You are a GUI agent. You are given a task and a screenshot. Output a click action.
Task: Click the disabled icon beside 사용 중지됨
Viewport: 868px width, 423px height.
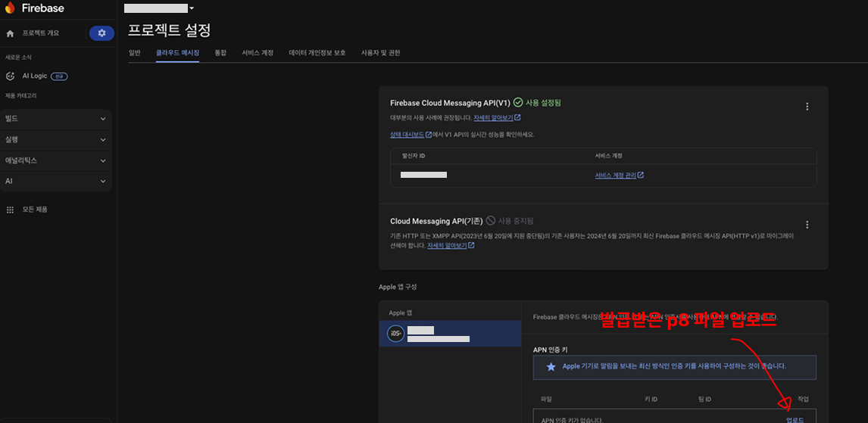tap(491, 221)
